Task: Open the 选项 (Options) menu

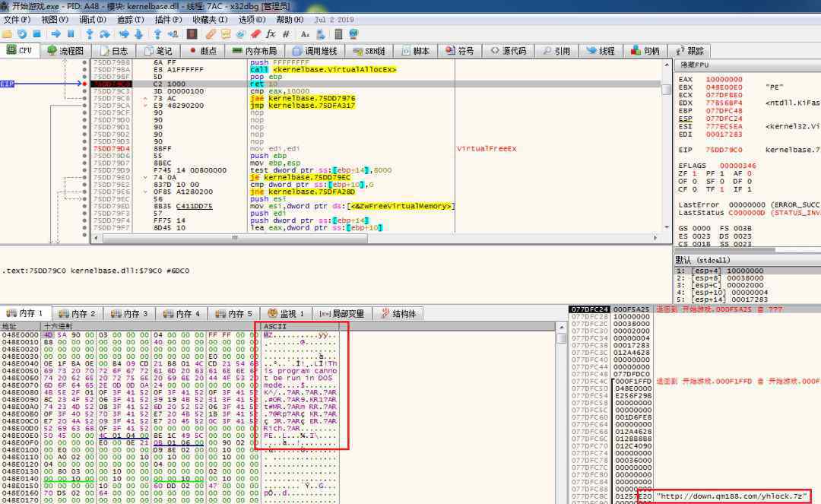Action: [x=252, y=19]
